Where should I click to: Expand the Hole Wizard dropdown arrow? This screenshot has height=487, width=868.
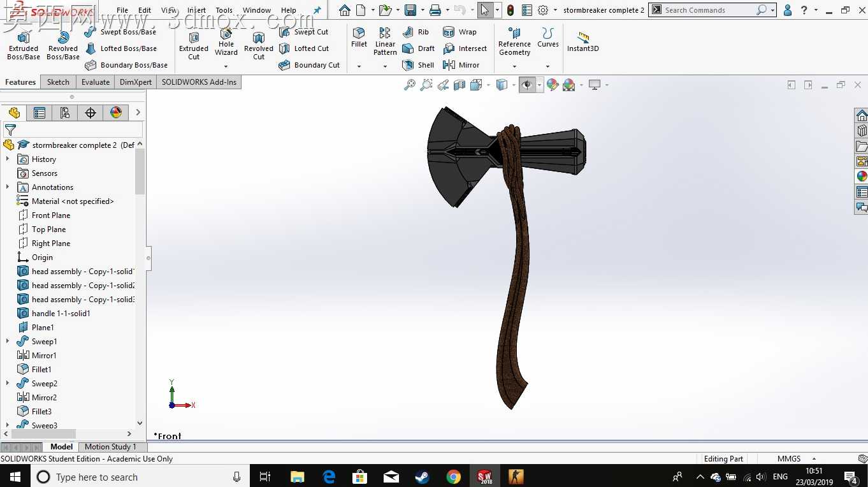[x=226, y=66]
